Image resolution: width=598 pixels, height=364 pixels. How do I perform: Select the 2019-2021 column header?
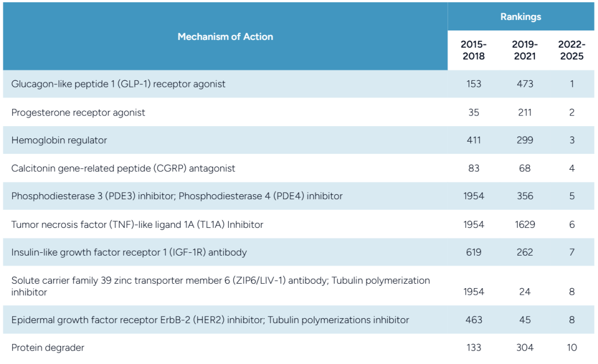click(524, 50)
